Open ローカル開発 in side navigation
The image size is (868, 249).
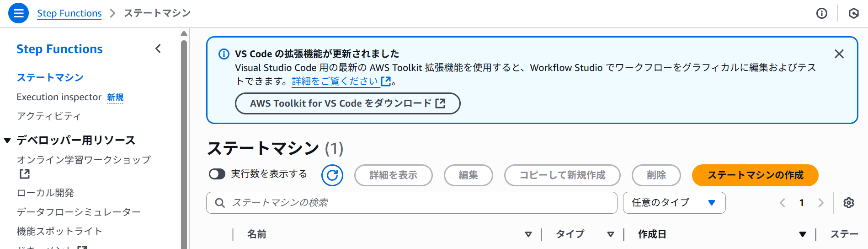tap(45, 193)
